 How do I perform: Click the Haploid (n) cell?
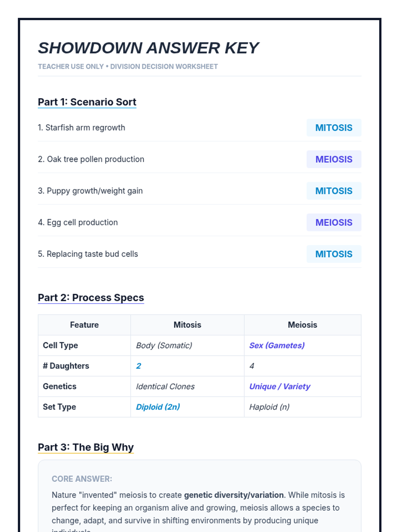coord(303,407)
